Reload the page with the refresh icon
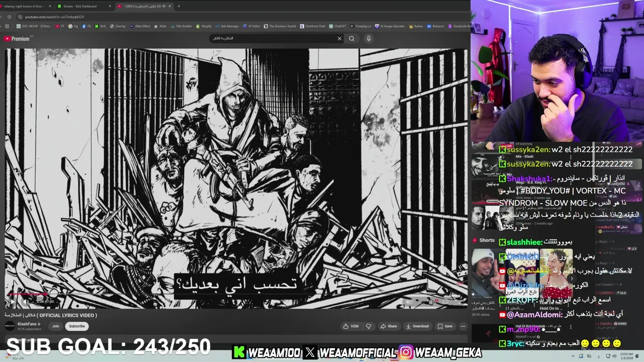Screen dimensions: 644x362 point(9,17)
